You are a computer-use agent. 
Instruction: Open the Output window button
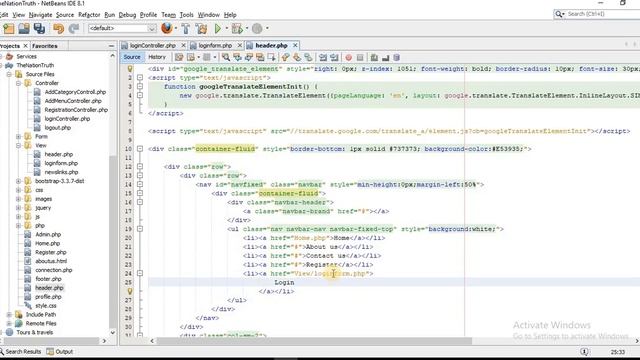[60, 351]
